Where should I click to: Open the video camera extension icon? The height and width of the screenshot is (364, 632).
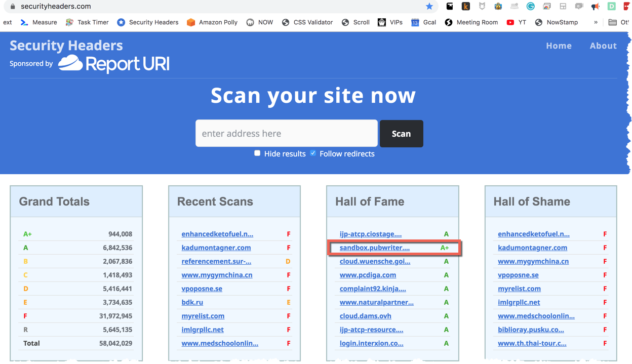(579, 7)
